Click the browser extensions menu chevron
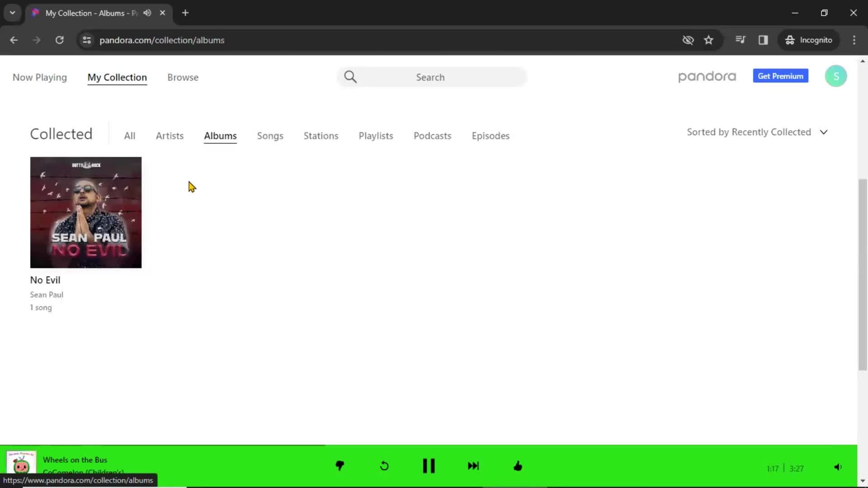 tap(12, 13)
